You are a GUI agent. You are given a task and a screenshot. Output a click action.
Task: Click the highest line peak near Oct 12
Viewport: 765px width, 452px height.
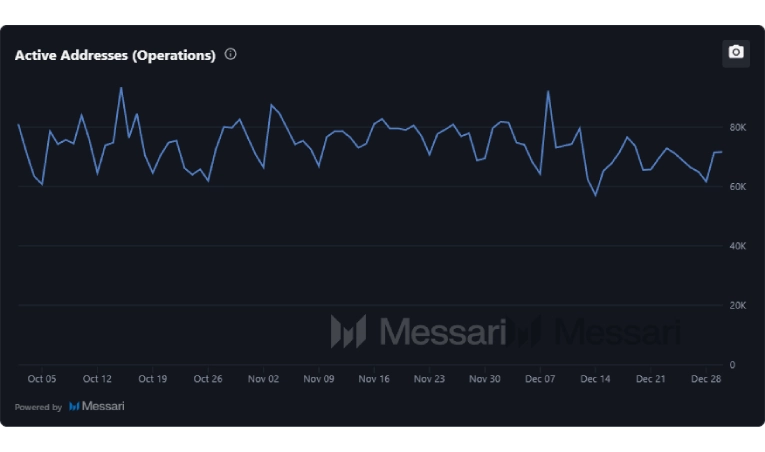121,87
